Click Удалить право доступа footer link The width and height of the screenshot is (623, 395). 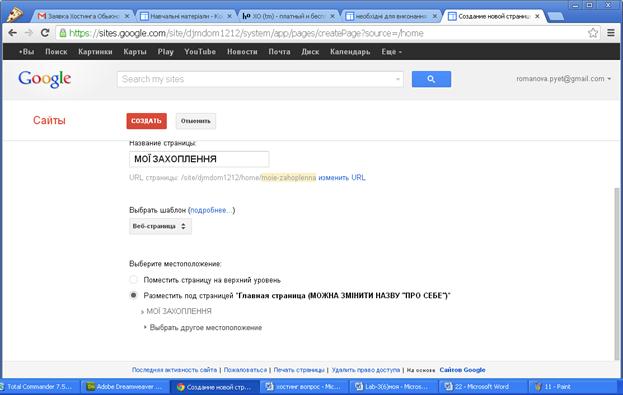pos(366,370)
